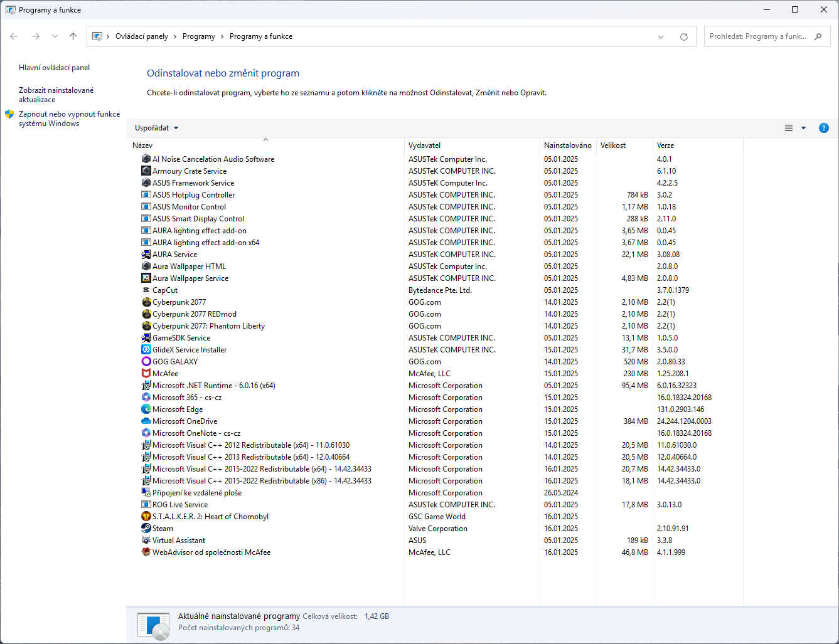Select the Cyberpunk 2077 program name

coord(179,302)
